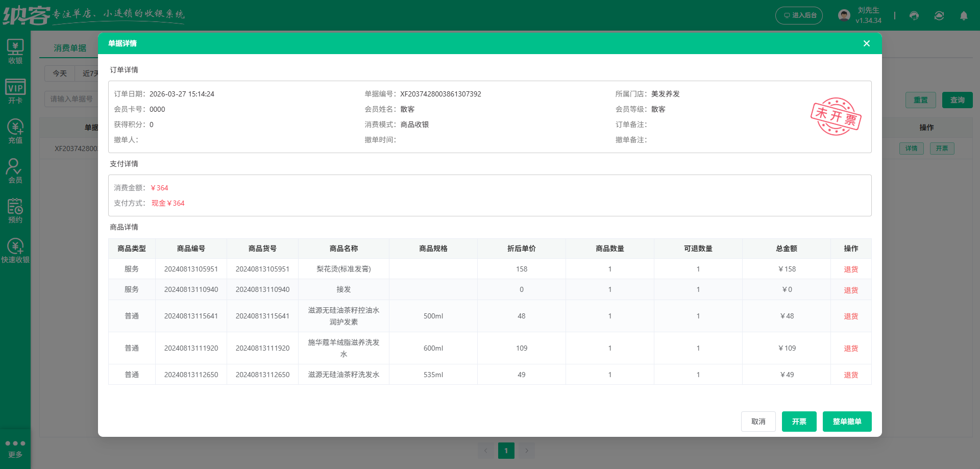
Task: Open the 预约 appointment module
Action: 15,210
